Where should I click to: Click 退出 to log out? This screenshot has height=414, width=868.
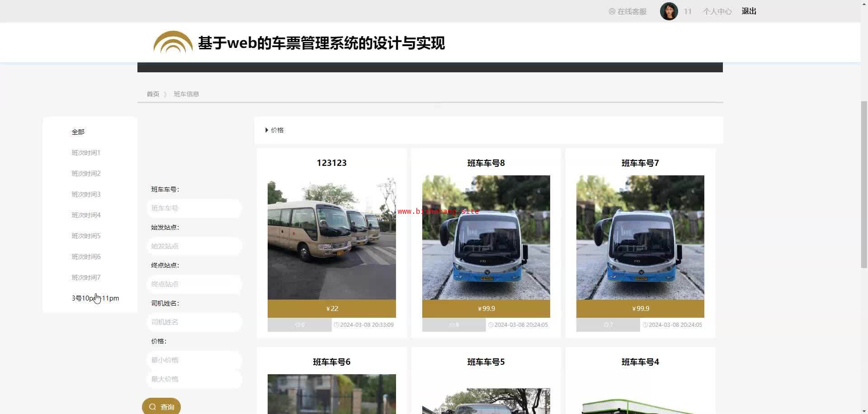(749, 11)
